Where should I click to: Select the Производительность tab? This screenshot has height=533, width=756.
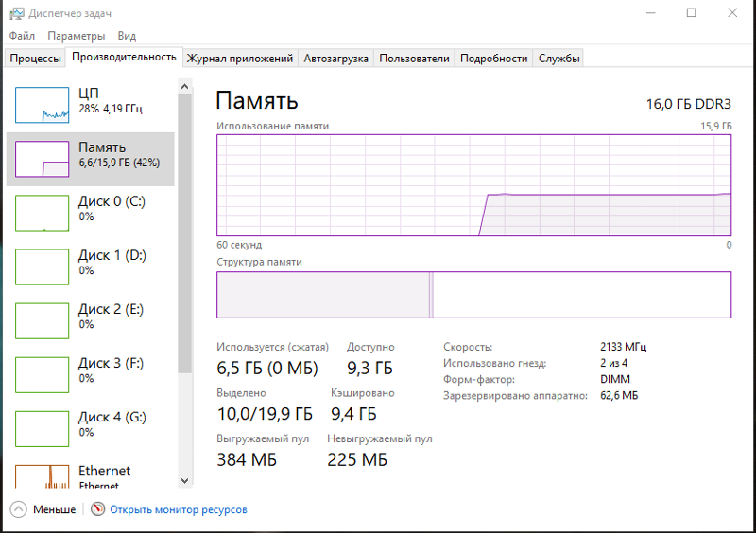click(x=124, y=57)
